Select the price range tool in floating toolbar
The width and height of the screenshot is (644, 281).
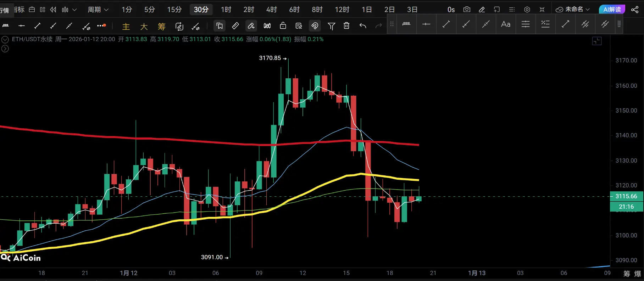(x=406, y=24)
